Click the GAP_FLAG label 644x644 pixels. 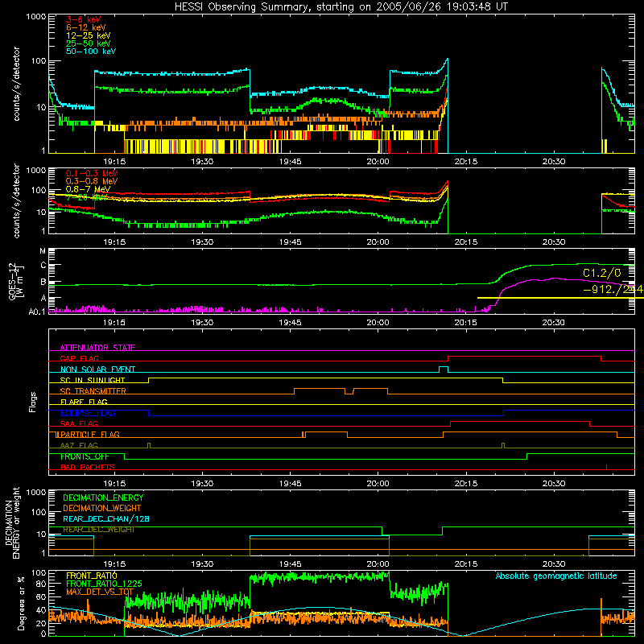click(x=79, y=358)
